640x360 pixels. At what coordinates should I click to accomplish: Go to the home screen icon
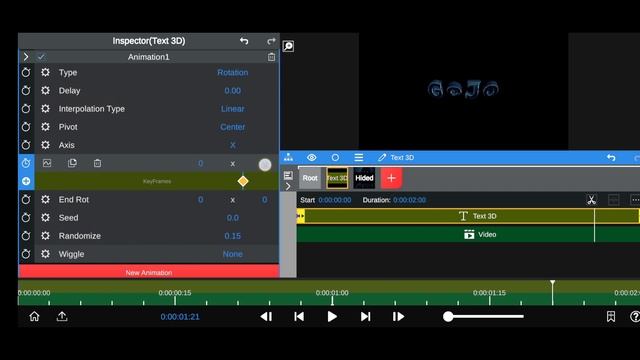click(x=34, y=316)
